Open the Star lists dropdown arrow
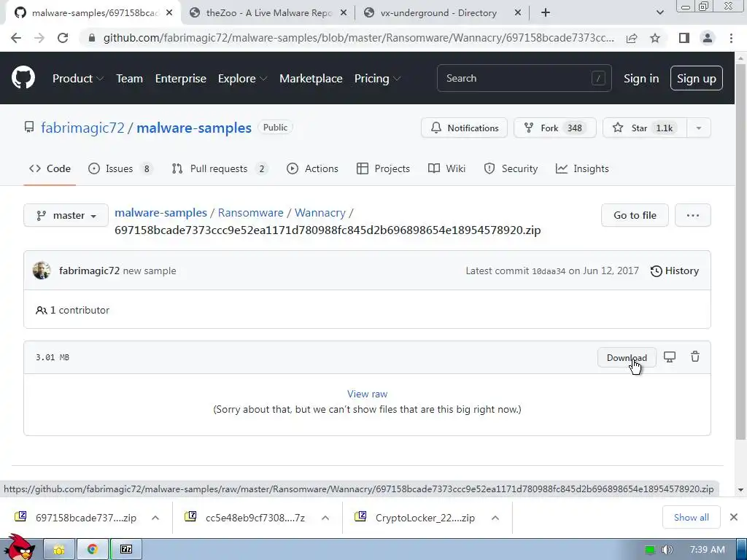747x560 pixels. point(698,128)
